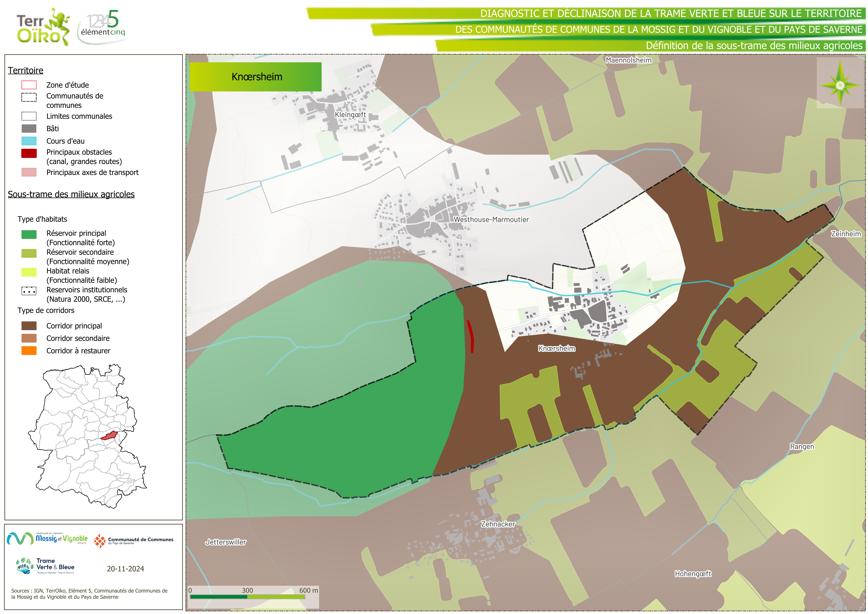Screen dimensions: 868x614
Task: Click the Communauté de Communes Saverne logo
Action: pyautogui.click(x=134, y=541)
